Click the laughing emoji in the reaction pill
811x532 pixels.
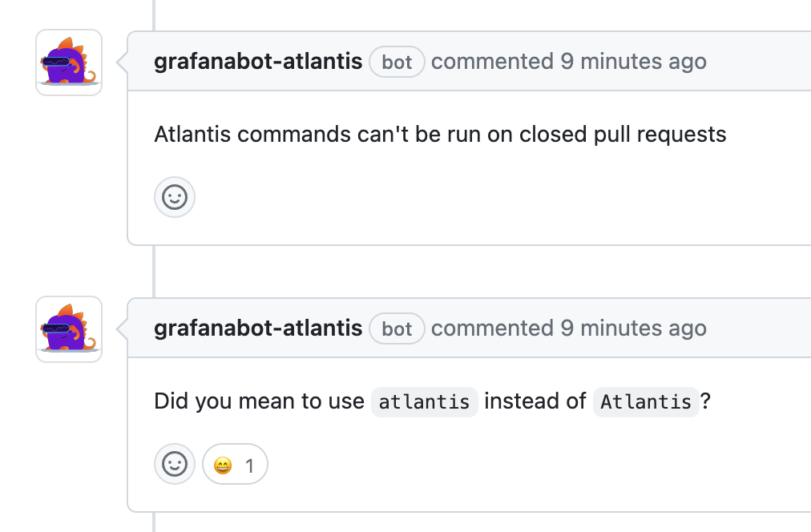[223, 464]
